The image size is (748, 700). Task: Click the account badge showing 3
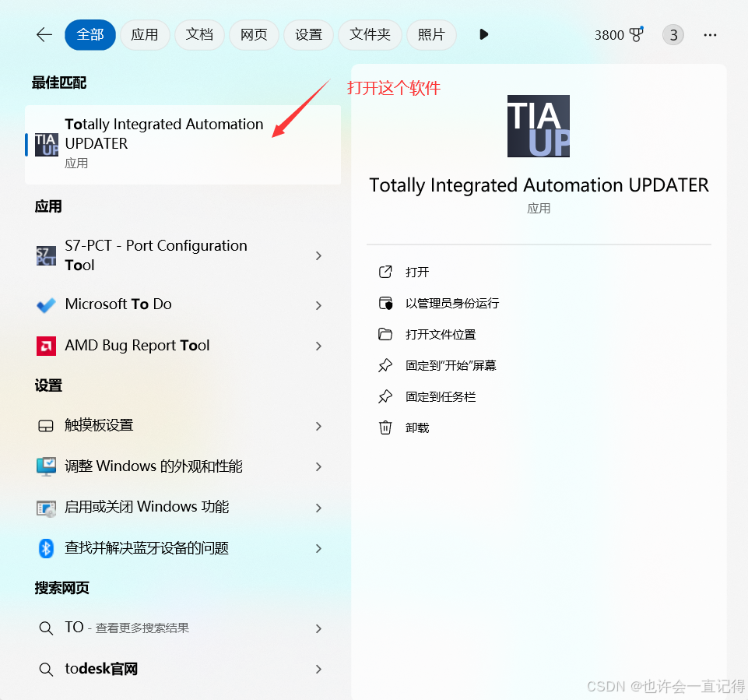(673, 35)
